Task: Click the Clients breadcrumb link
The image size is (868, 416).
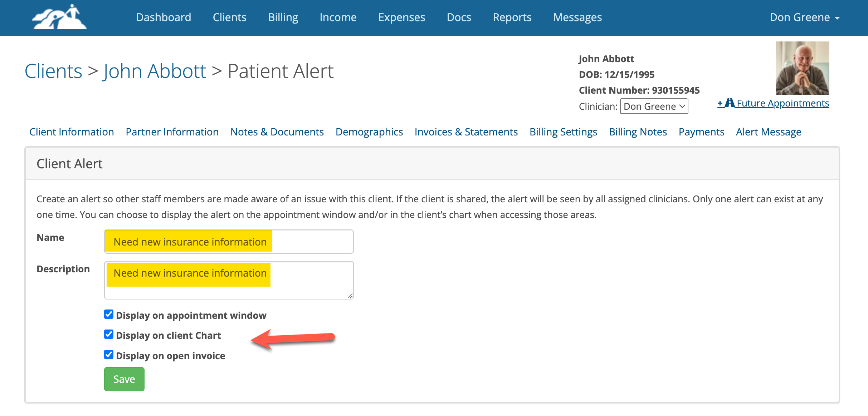Action: pyautogui.click(x=53, y=71)
